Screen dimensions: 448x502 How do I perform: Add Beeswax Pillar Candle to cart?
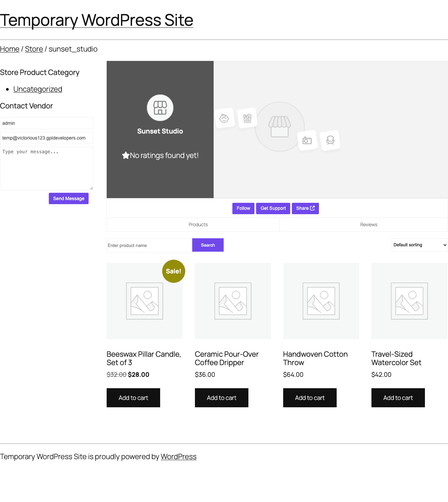133,398
